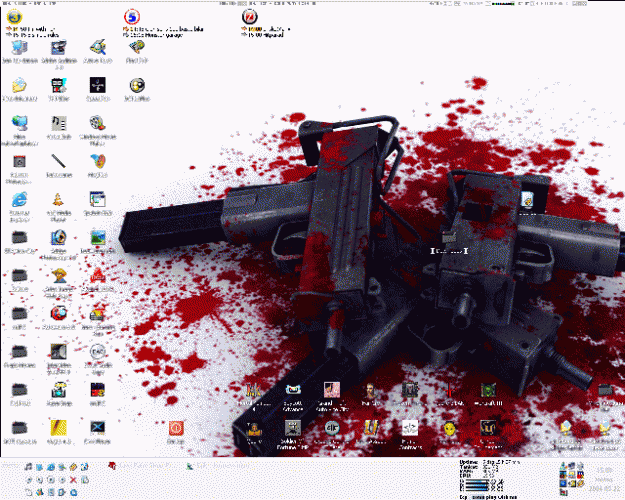The width and height of the screenshot is (625, 500).
Task: Open VLC media player cone icon
Action: click(59, 198)
